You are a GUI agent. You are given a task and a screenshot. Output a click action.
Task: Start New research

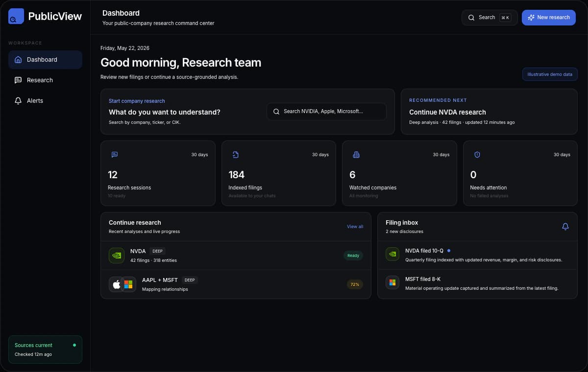point(548,18)
